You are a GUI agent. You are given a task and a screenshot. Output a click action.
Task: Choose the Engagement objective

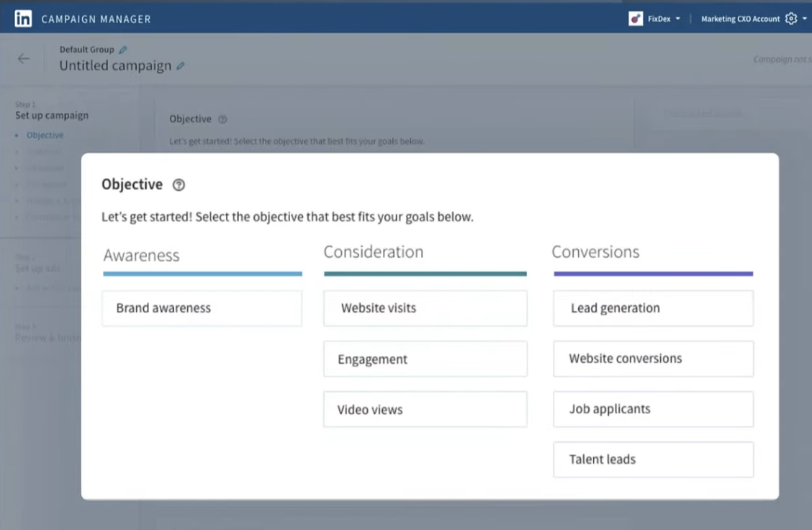425,359
